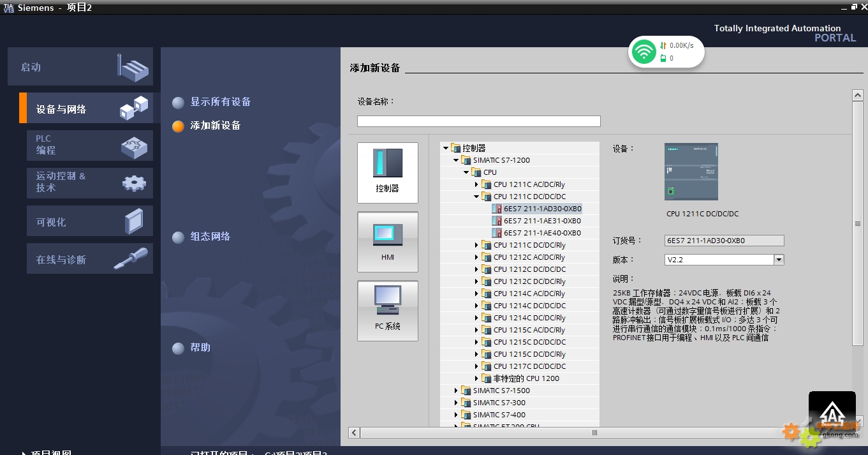Open the 运动控制 & 技术 portal
This screenshot has height=455, width=868.
90,183
